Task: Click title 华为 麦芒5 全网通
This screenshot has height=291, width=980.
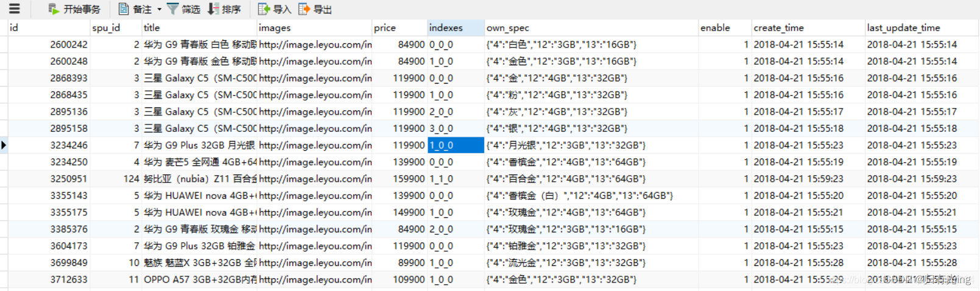Action: [x=199, y=162]
